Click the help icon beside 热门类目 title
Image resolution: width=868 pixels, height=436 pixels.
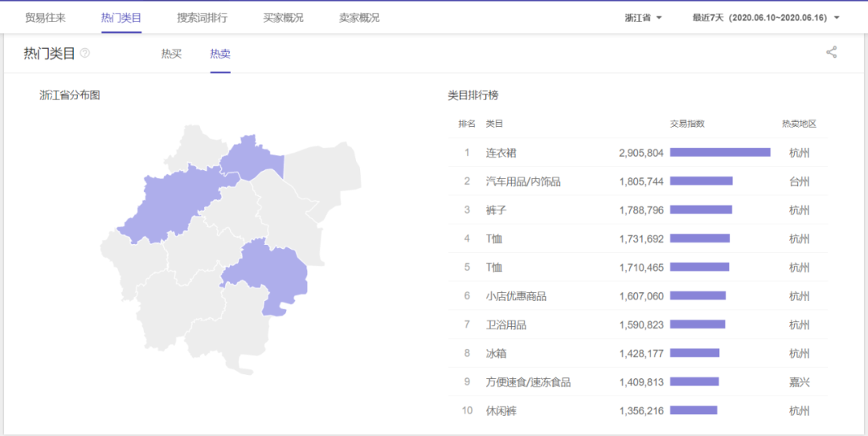tap(85, 54)
